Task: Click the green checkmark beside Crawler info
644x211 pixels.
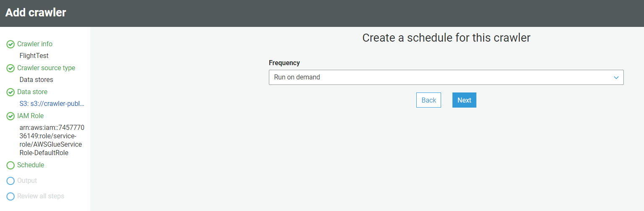Action: pos(11,44)
